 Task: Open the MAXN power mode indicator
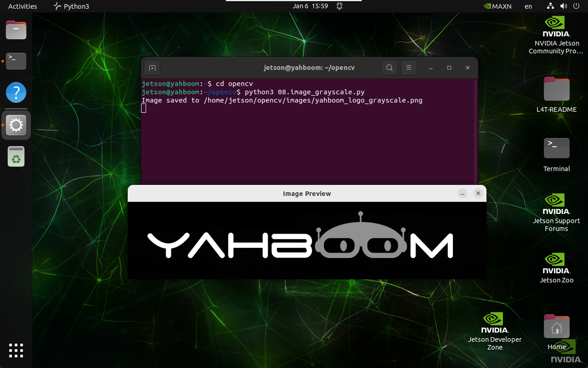[x=498, y=6]
